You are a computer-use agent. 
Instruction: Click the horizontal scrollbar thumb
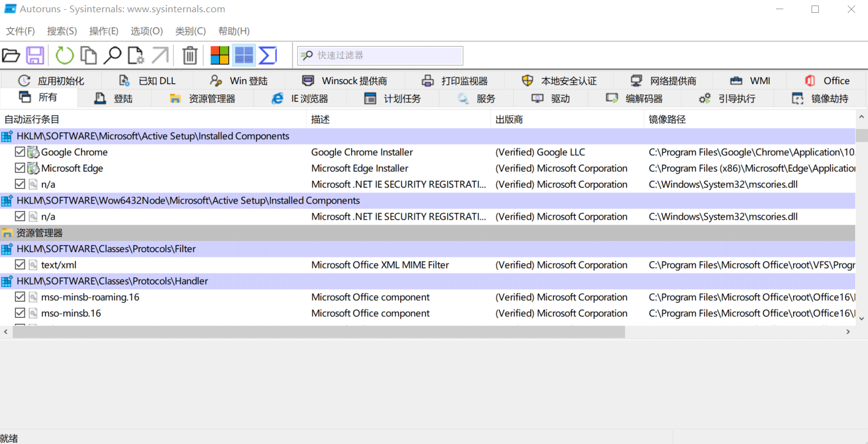(319, 332)
